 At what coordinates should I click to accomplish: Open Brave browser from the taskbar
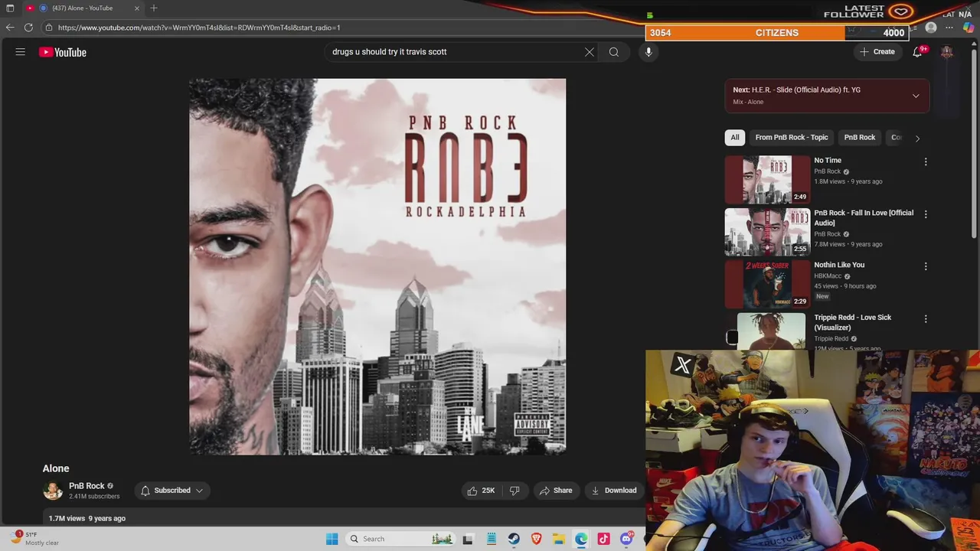tap(536, 539)
